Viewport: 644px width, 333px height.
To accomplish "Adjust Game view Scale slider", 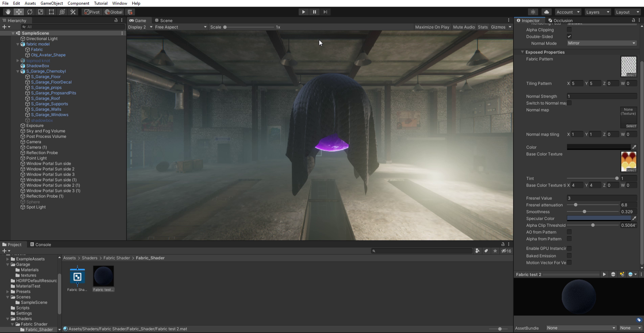I will (249, 27).
